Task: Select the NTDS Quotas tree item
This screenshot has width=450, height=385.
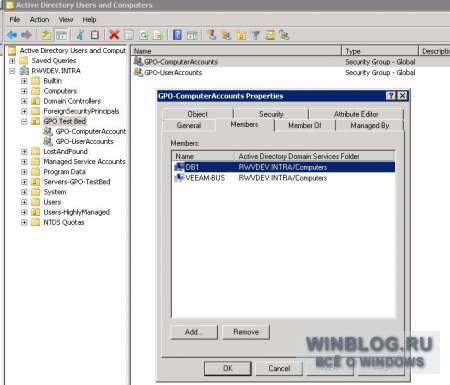Action: point(64,222)
